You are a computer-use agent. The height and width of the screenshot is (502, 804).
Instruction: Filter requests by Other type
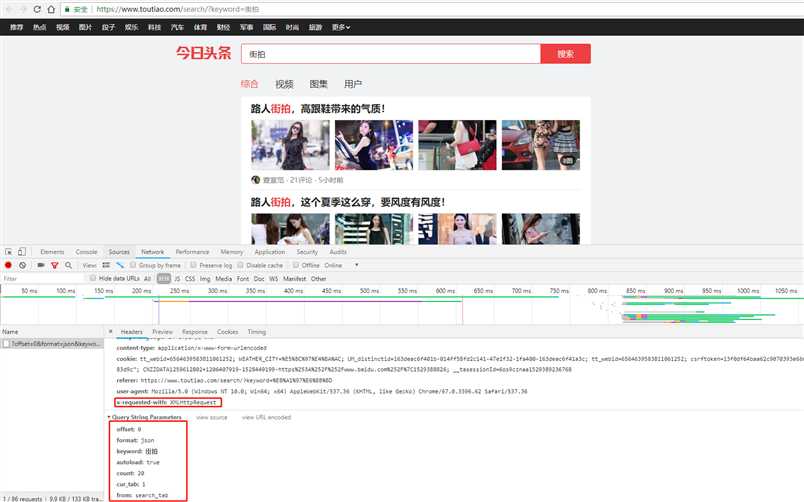tap(318, 278)
